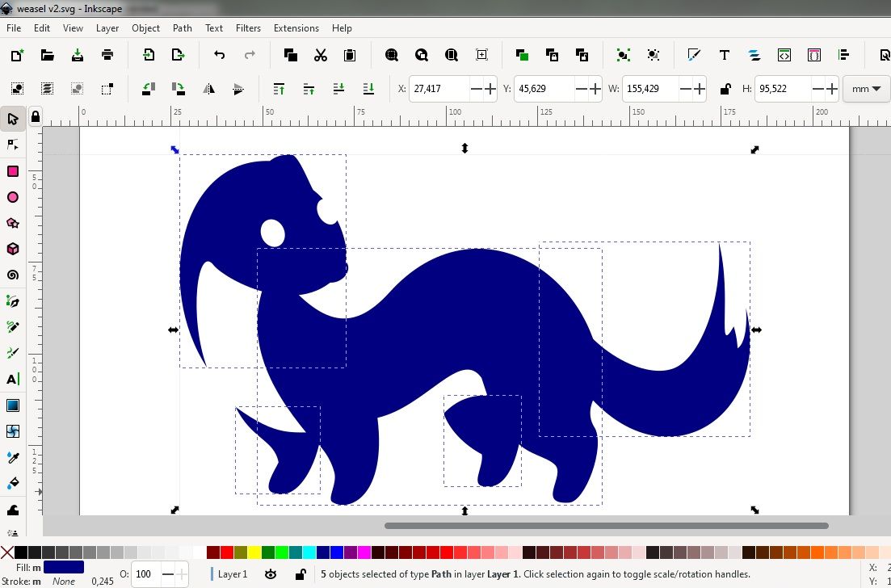Select the Node editing tool
Image resolution: width=891 pixels, height=588 pixels.
click(x=13, y=145)
